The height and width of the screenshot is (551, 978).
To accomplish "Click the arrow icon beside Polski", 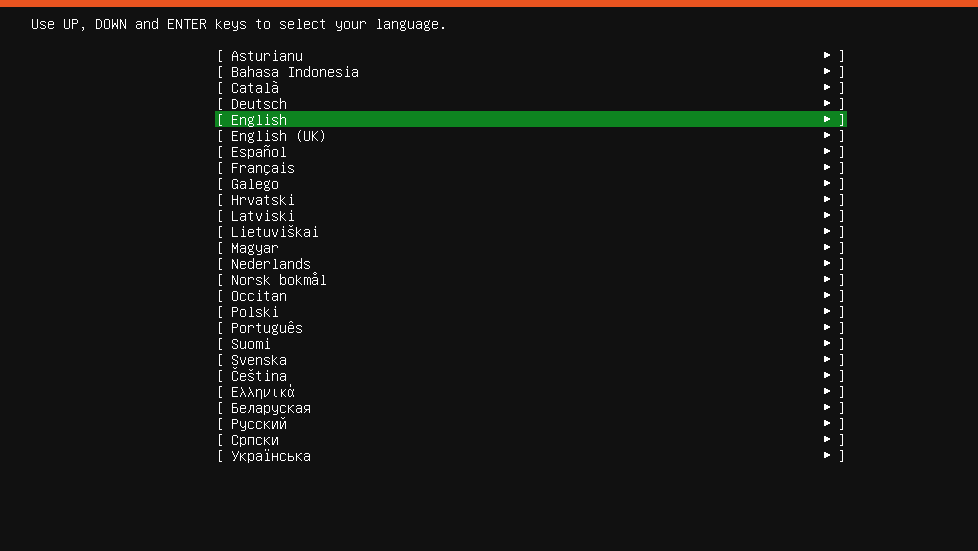I will pos(827,311).
